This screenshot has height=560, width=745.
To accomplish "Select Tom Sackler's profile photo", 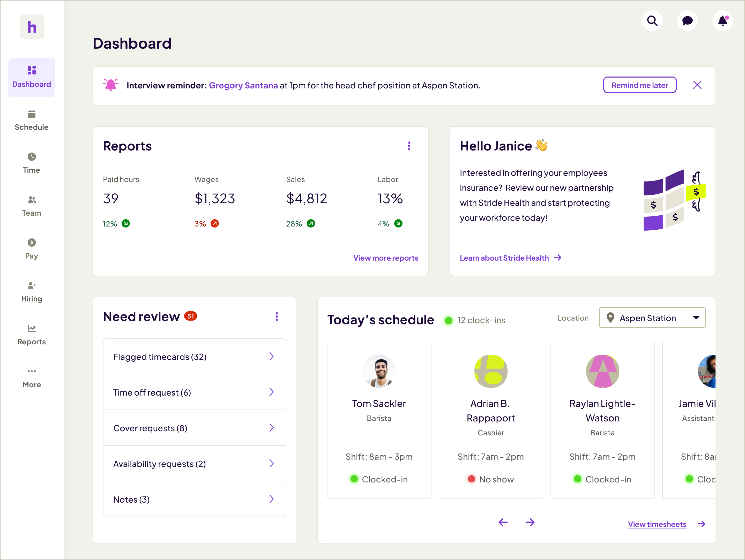I will click(379, 371).
